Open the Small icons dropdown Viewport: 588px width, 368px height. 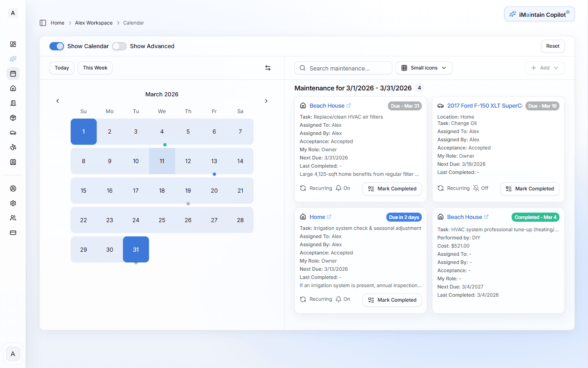pyautogui.click(x=424, y=68)
